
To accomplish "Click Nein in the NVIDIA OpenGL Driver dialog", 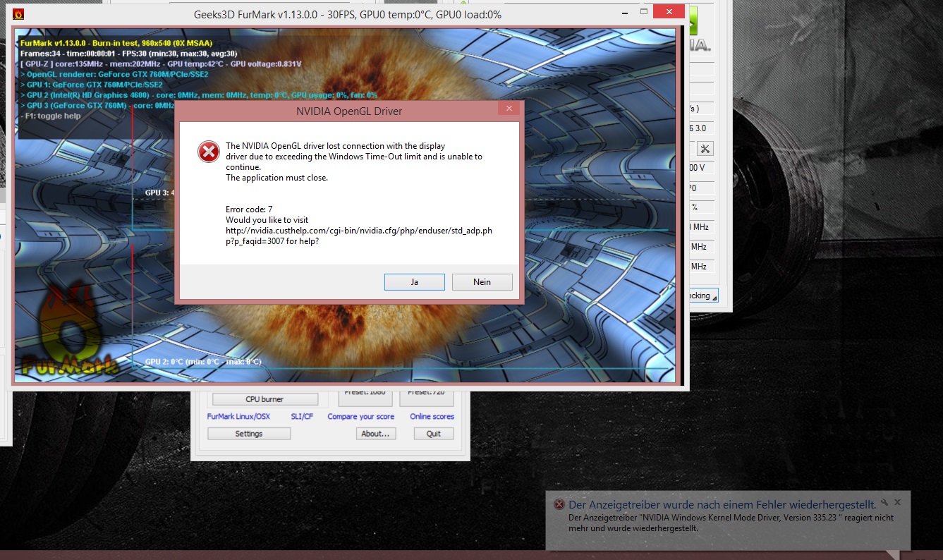I will [x=482, y=281].
